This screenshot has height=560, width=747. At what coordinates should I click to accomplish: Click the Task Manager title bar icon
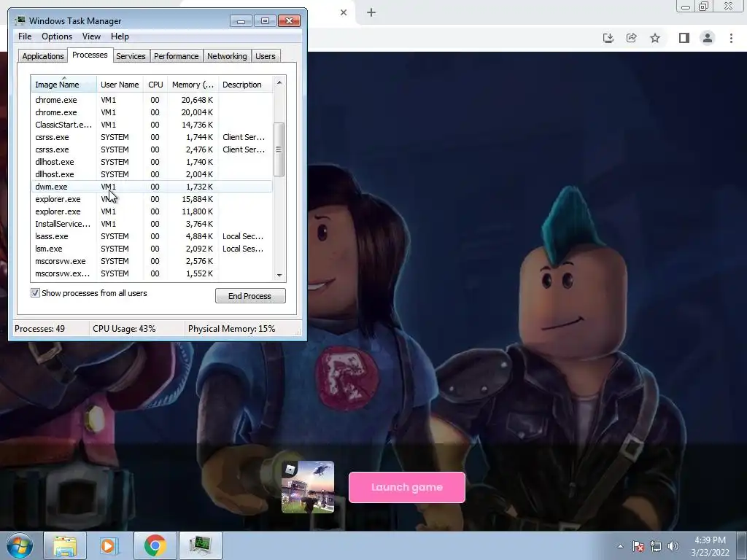pyautogui.click(x=20, y=21)
